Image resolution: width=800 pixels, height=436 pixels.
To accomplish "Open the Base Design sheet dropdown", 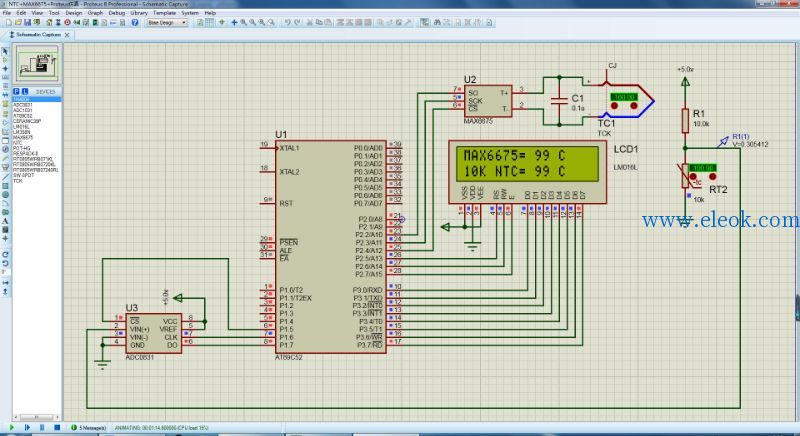I will pyautogui.click(x=167, y=22).
